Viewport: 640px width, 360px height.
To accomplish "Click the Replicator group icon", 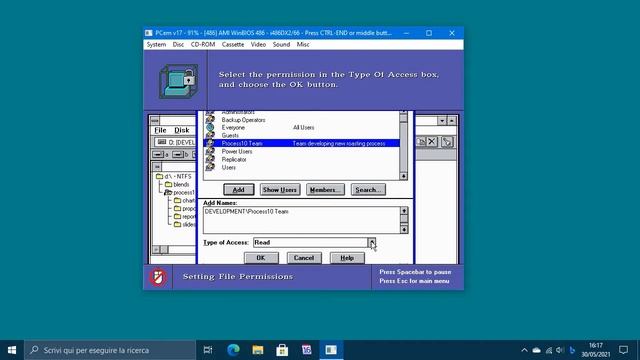I will 210,159.
